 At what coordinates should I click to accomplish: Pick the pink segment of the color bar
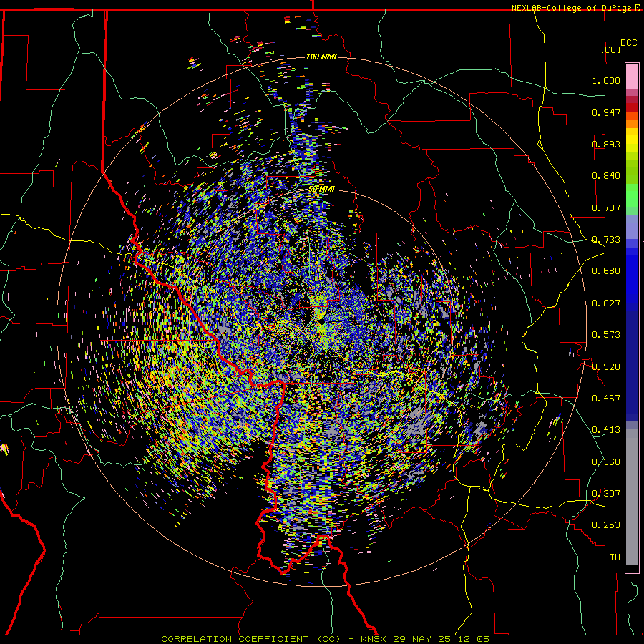632,76
